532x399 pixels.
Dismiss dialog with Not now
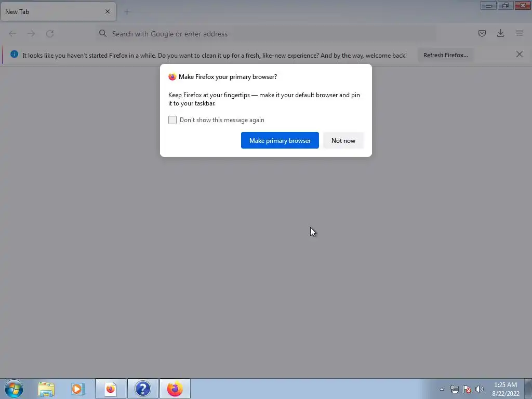point(343,140)
